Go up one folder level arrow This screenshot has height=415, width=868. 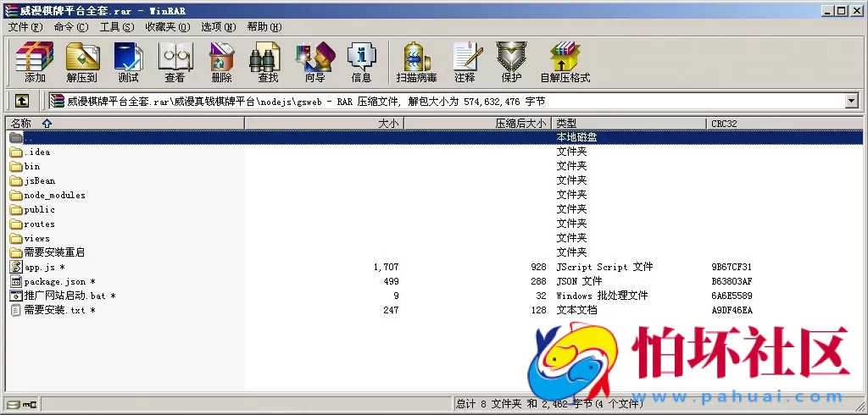coord(21,101)
